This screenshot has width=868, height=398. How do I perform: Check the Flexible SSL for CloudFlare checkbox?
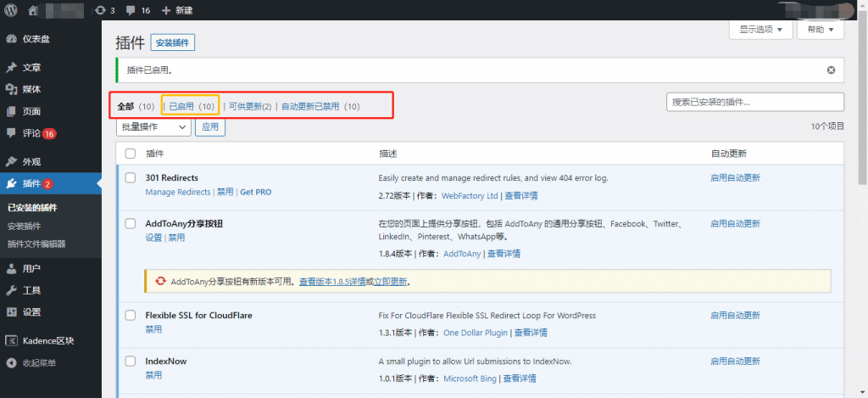(130, 316)
